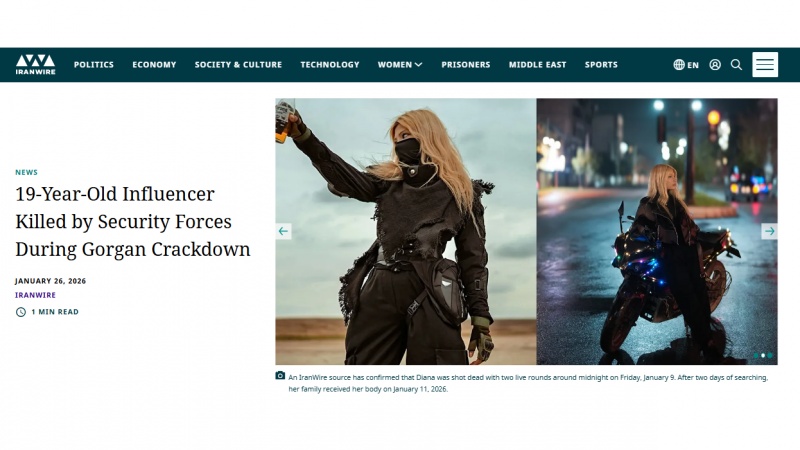Image resolution: width=800 pixels, height=450 pixels.
Task: Click the masked woman photo thumbnail
Action: tap(406, 231)
